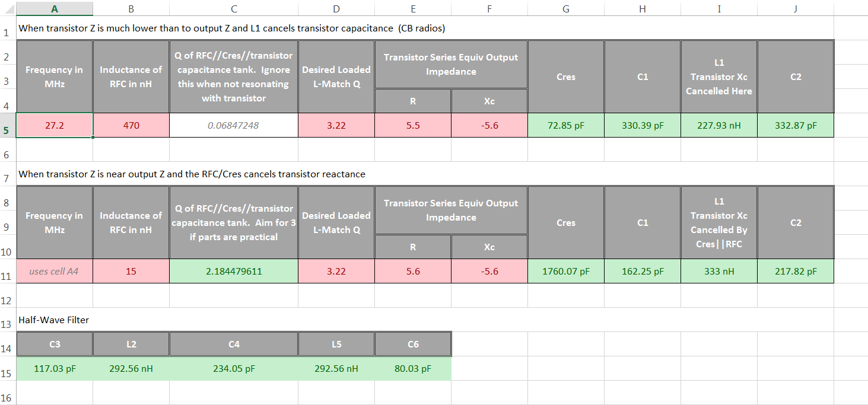Select the Xc cell showing -5.6 in row 11
The image size is (868, 405).
click(489, 270)
